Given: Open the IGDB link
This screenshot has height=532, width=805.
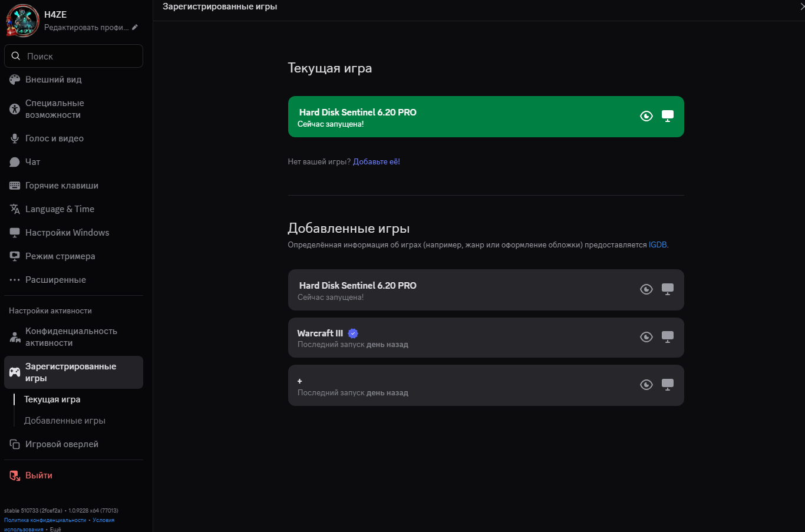Looking at the screenshot, I should [658, 244].
